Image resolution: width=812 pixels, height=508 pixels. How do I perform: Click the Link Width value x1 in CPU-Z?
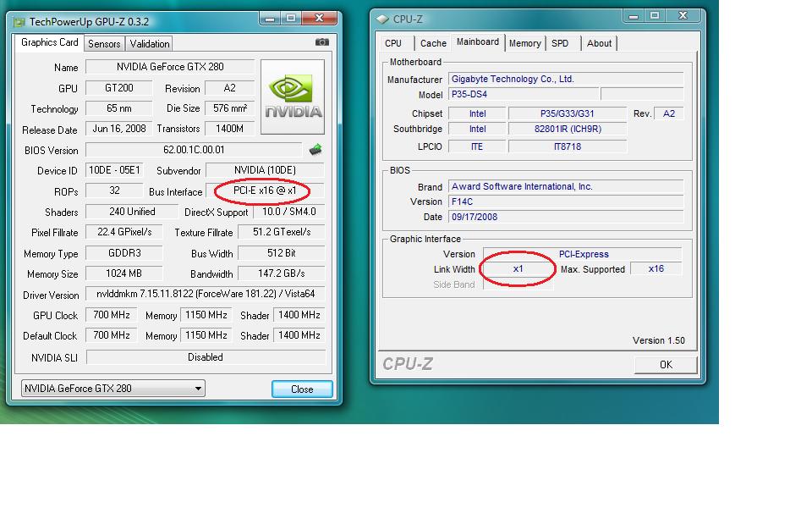pos(518,268)
